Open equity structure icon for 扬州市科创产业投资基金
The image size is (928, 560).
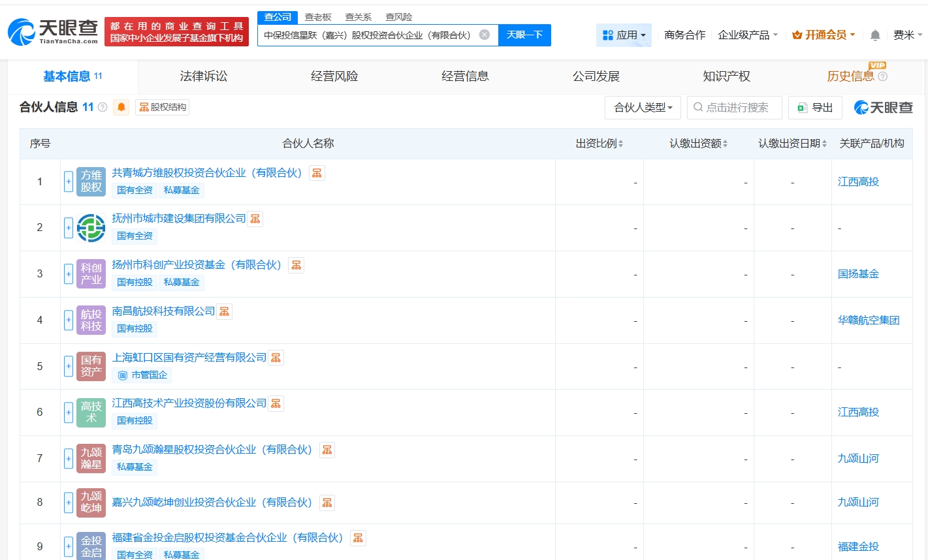pyautogui.click(x=296, y=265)
